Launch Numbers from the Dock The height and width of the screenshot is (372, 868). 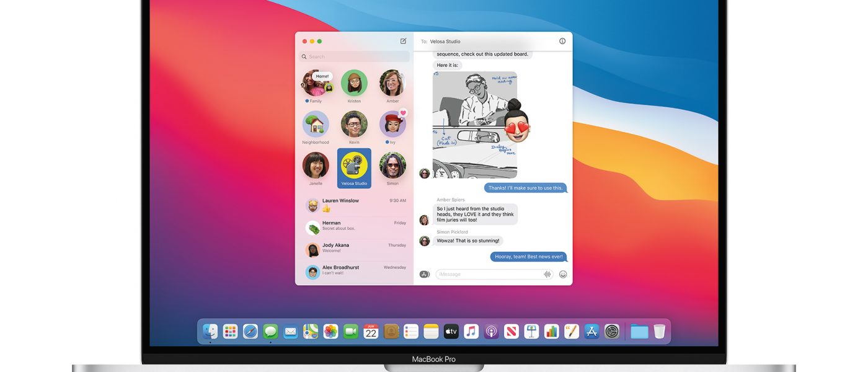552,332
